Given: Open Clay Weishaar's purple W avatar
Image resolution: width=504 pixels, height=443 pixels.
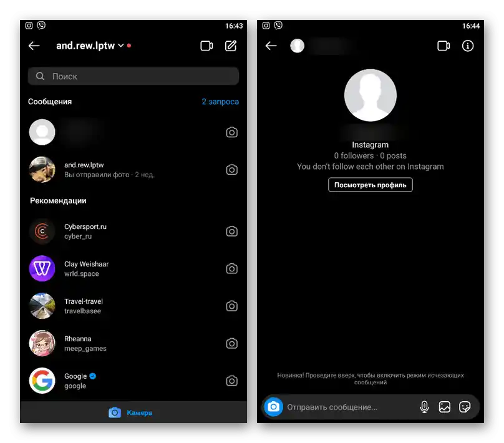Looking at the screenshot, I should (x=42, y=268).
